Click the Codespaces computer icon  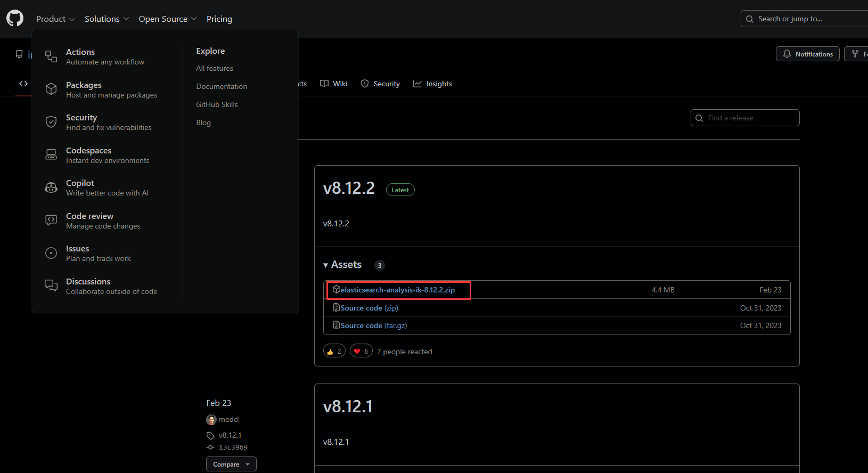coord(51,154)
